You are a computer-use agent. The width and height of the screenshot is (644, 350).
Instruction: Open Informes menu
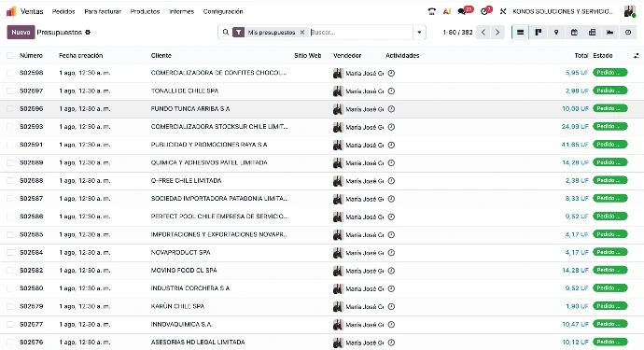[181, 11]
